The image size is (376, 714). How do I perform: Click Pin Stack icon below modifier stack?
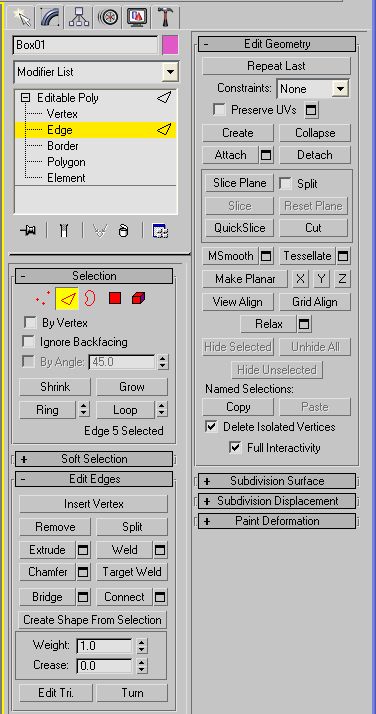tap(28, 231)
